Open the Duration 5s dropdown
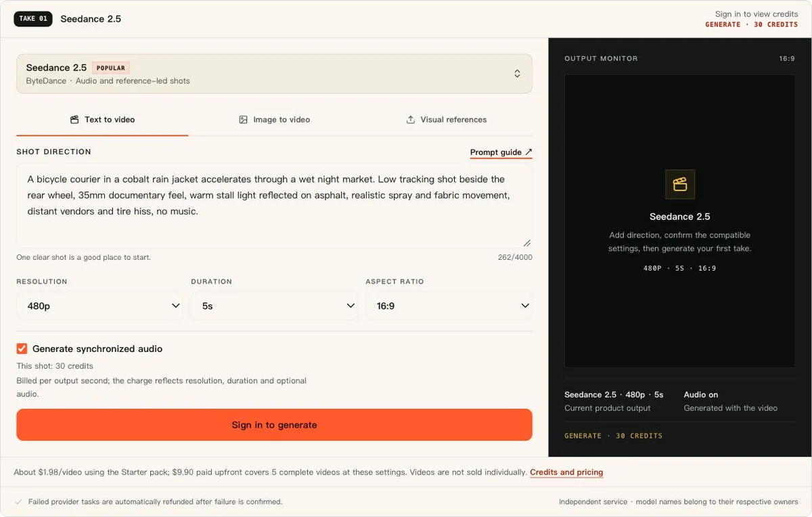This screenshot has height=517, width=812. click(x=274, y=306)
